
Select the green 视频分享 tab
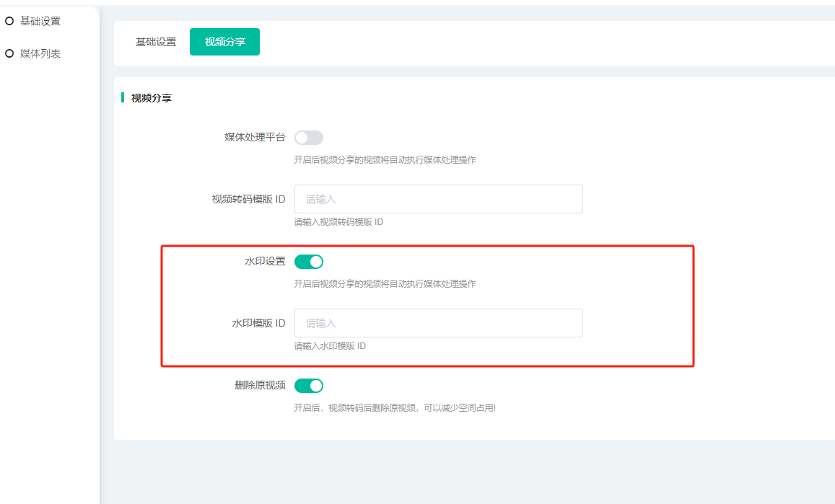(224, 42)
